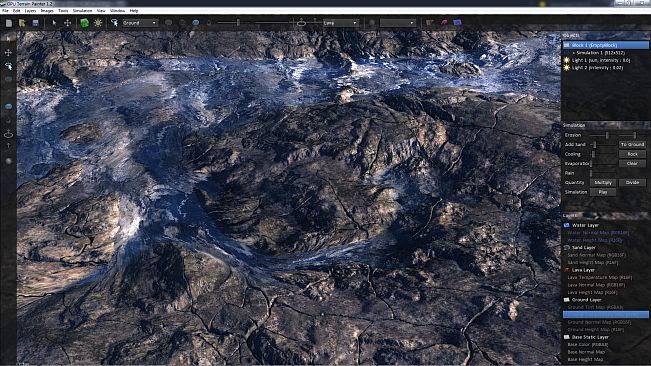The height and width of the screenshot is (366, 651).
Task: Select Ground Normal Map layer entry
Action: pos(599,322)
